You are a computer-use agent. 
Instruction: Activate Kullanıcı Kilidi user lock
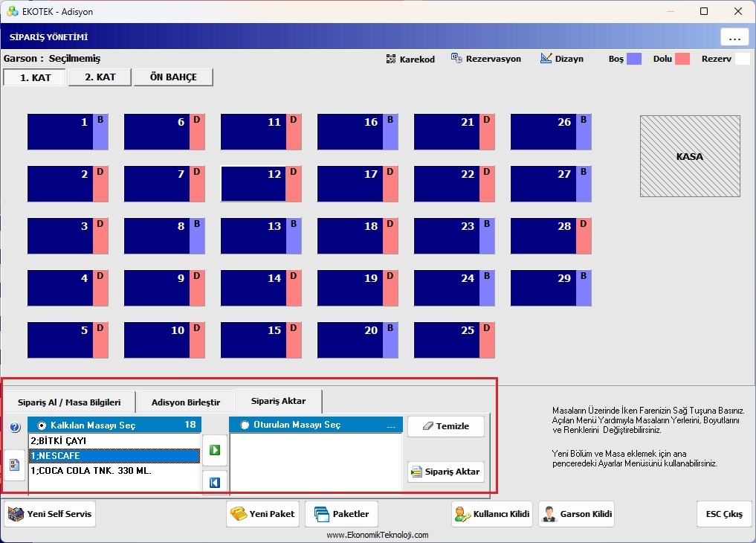[492, 514]
